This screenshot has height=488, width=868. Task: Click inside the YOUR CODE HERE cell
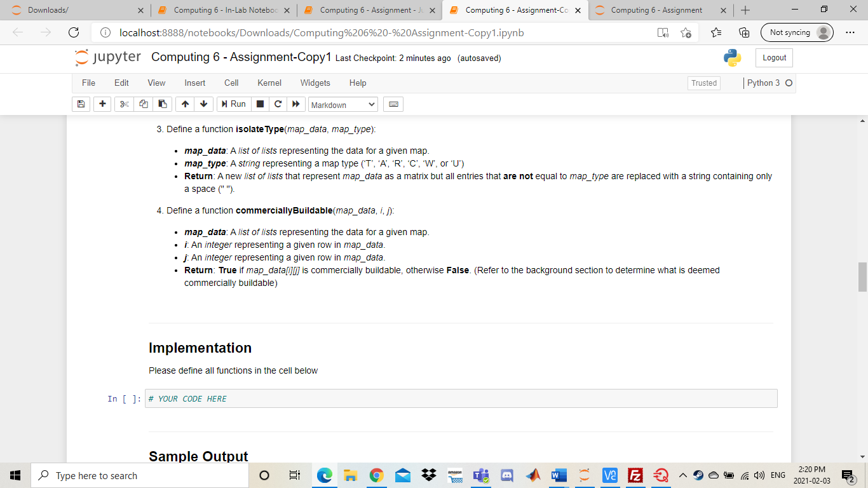(318, 398)
